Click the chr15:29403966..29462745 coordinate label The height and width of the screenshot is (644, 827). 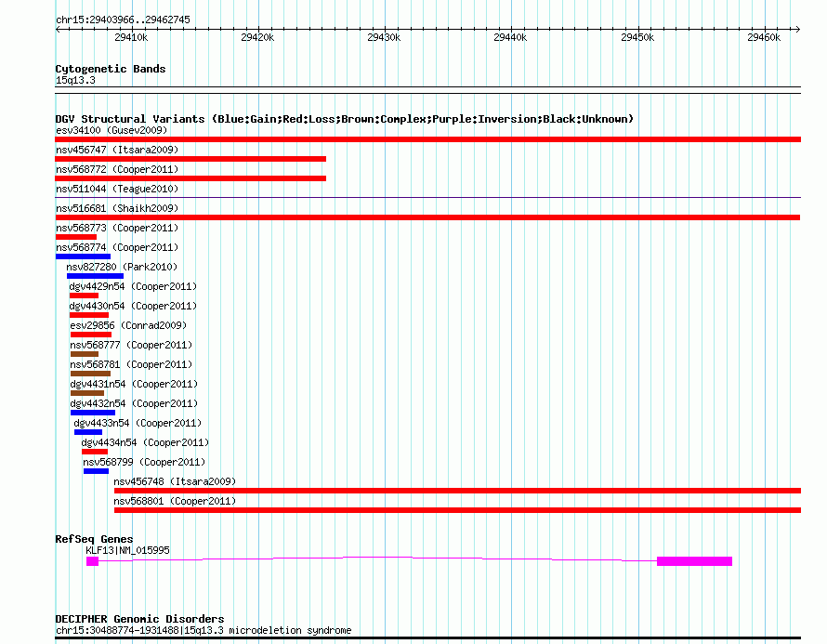[123, 20]
